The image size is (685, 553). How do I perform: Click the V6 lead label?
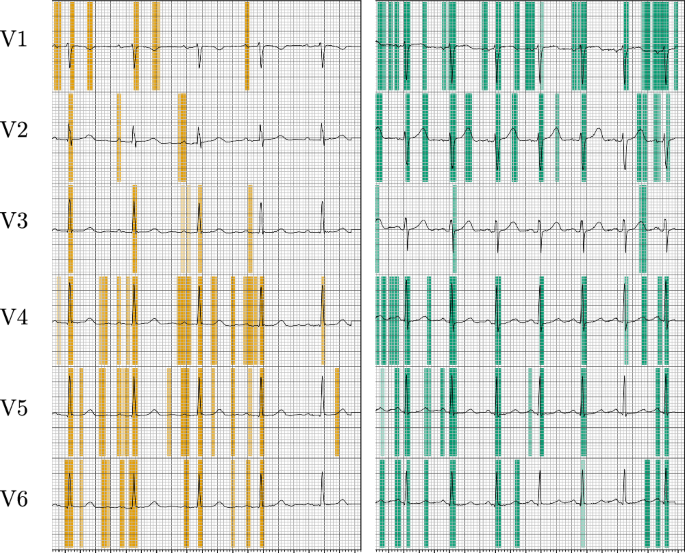tap(14, 499)
